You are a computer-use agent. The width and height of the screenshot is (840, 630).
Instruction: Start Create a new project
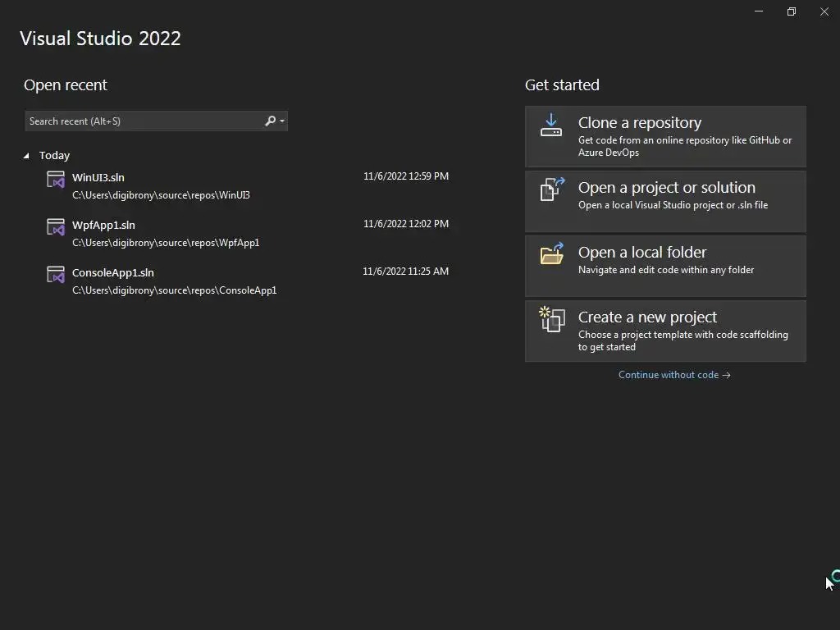(x=665, y=331)
